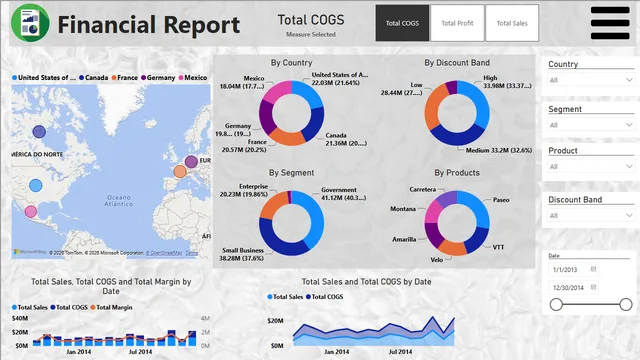Click the Canada bubble on the map
Image resolution: width=640 pixels, height=360 pixels.
[39, 131]
